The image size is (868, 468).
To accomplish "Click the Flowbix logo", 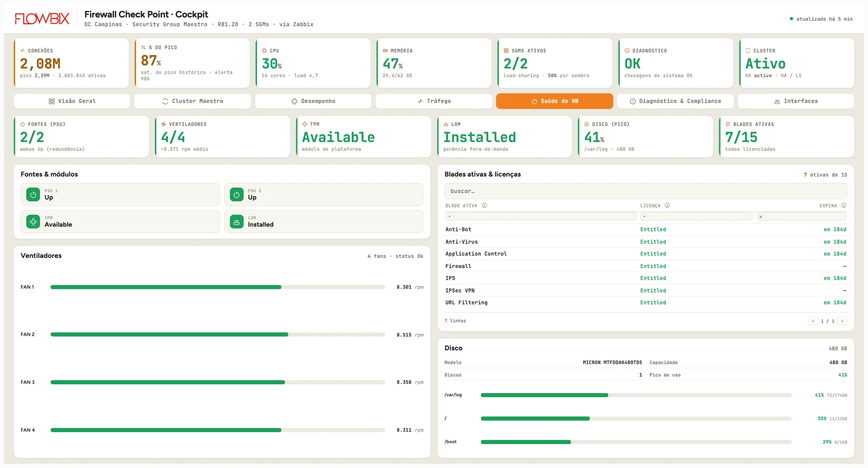I will click(42, 19).
